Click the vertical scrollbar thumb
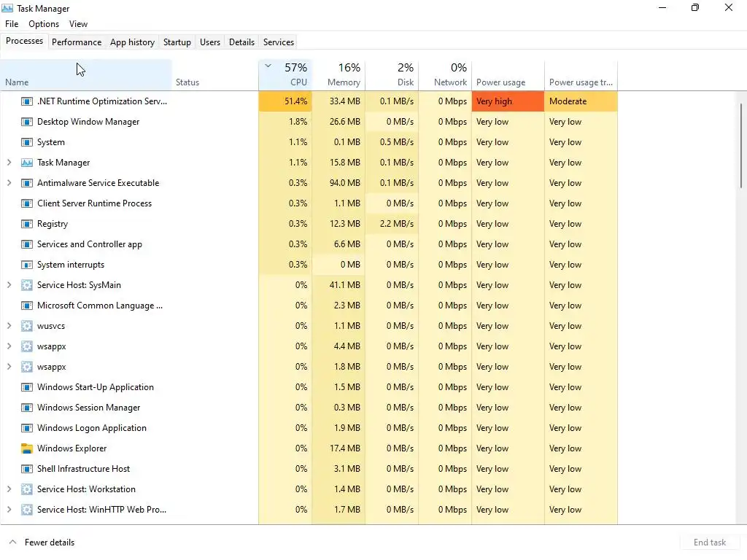This screenshot has height=560, width=747. (x=741, y=145)
